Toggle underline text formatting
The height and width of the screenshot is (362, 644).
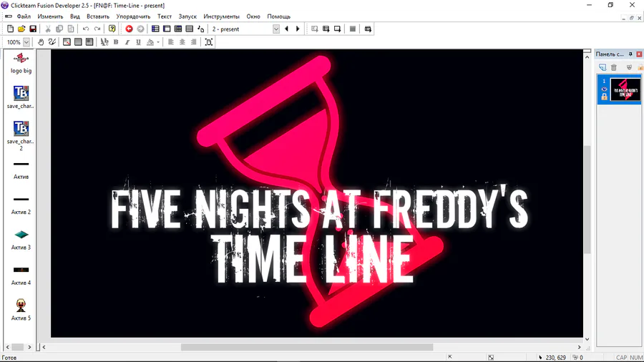(138, 42)
